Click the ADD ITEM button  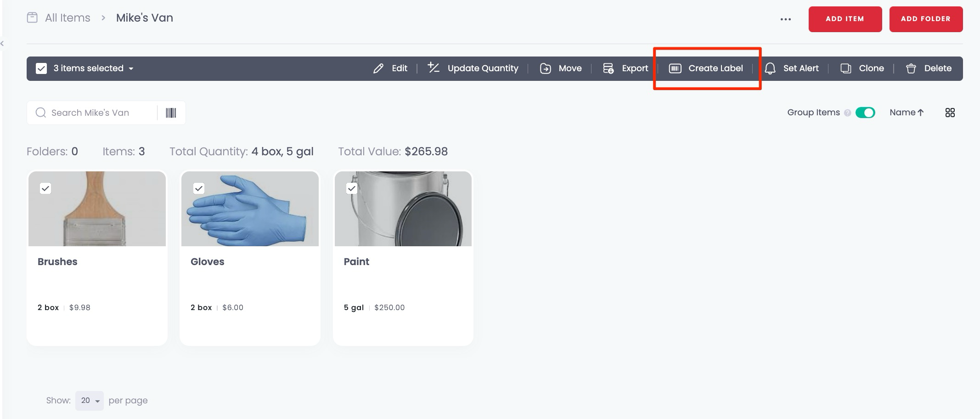[845, 19]
